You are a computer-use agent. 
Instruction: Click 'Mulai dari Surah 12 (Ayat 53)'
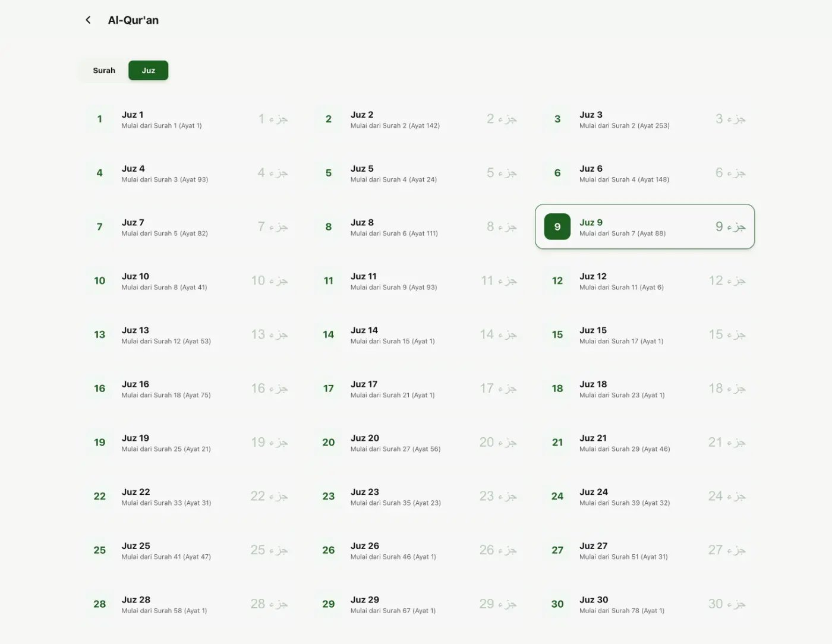click(166, 342)
